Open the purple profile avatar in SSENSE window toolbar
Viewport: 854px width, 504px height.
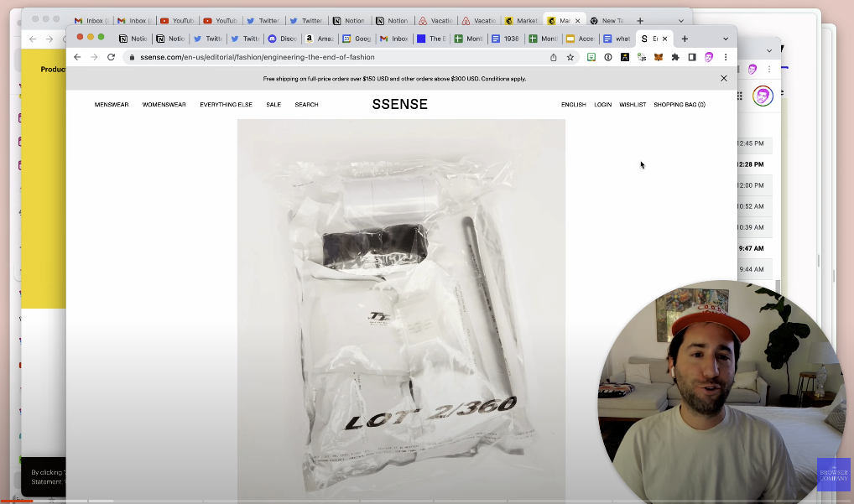point(709,57)
